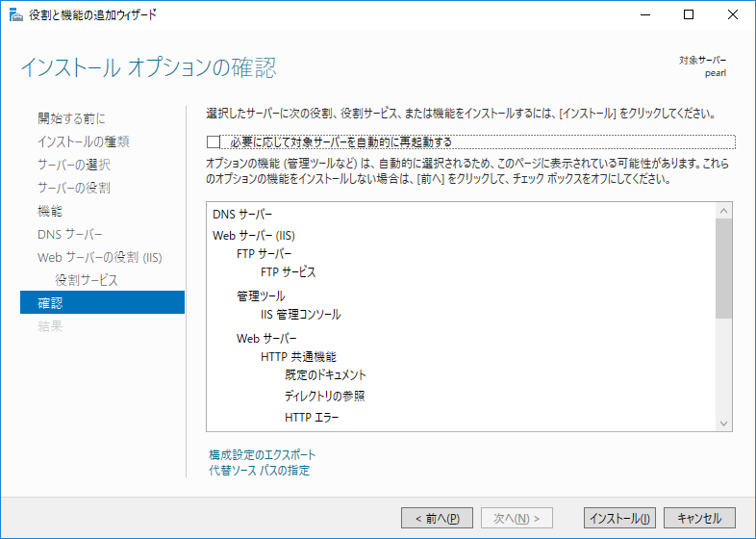
Task: Select FTP サーバー list entry
Action: click(x=265, y=254)
